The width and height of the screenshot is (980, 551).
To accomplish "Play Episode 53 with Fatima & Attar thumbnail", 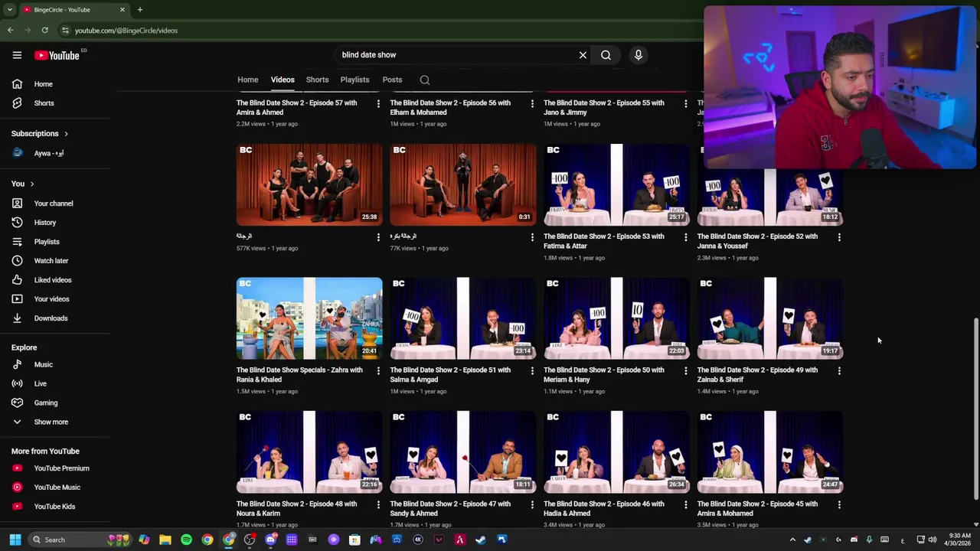I will (616, 184).
